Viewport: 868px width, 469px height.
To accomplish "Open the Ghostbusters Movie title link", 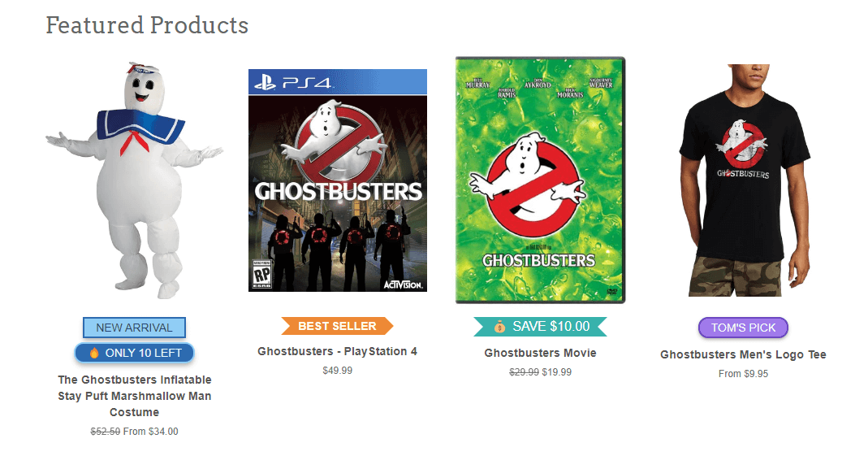I will pyautogui.click(x=540, y=353).
